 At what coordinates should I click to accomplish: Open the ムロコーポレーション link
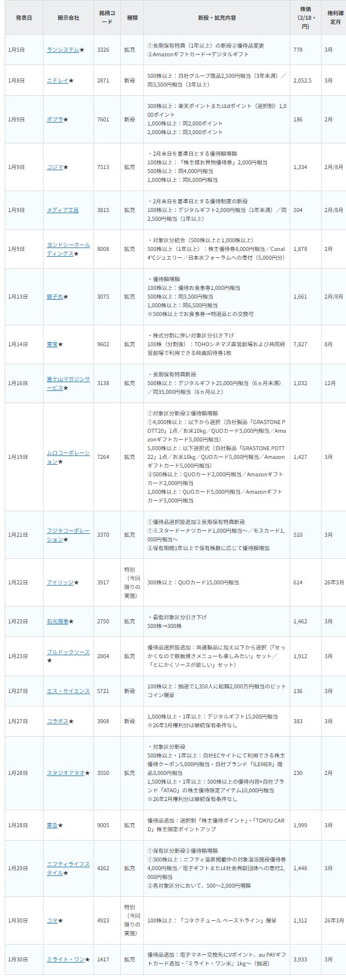pos(69,457)
